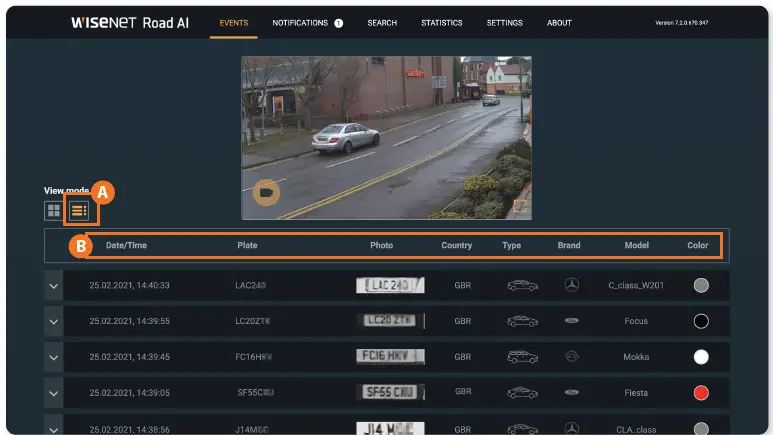
Task: Click the black color swatch for Focus
Action: [701, 322]
